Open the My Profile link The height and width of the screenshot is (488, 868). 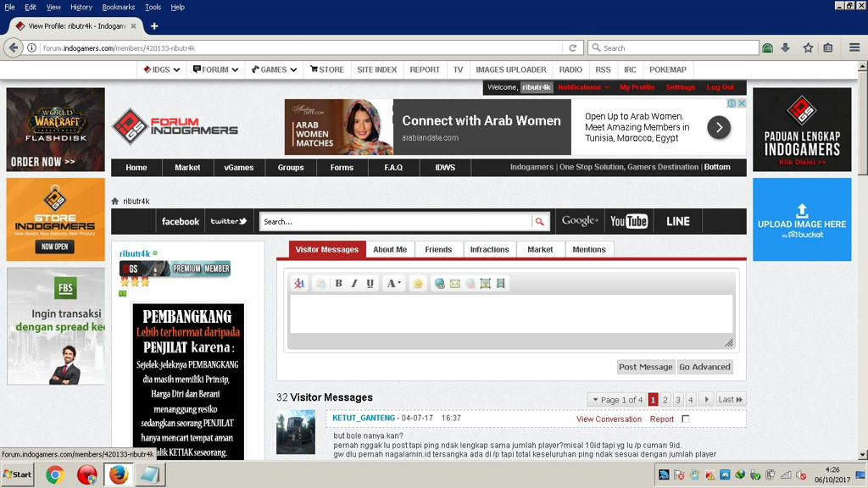pos(637,87)
